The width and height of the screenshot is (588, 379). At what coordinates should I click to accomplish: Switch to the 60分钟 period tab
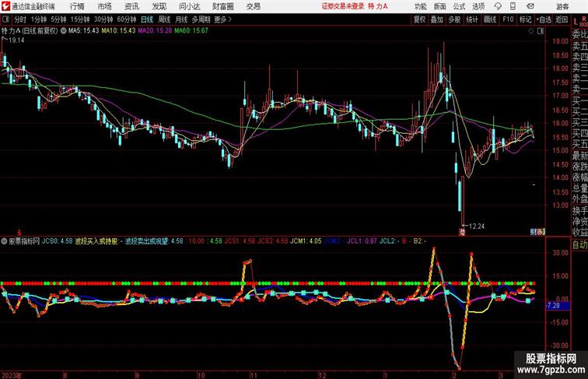click(126, 19)
